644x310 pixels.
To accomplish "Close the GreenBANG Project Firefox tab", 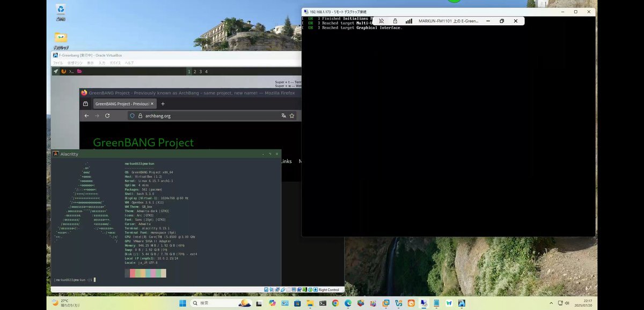I will pos(152,104).
